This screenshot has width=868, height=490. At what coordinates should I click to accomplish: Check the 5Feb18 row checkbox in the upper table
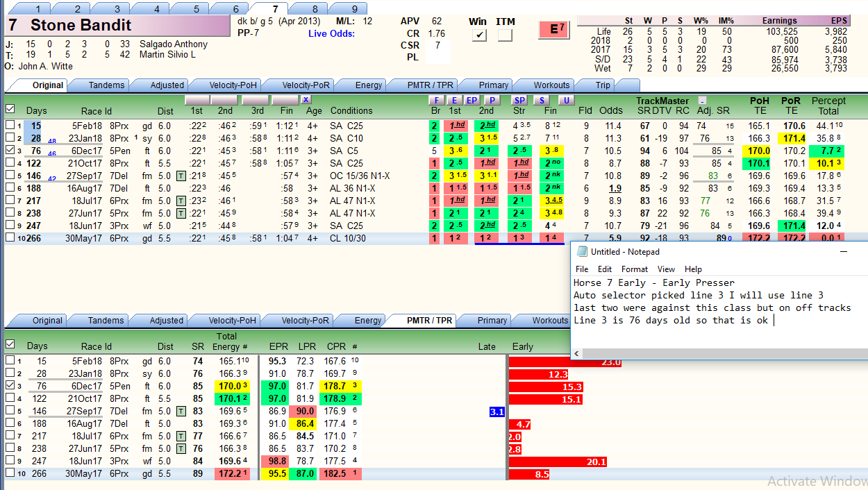[10, 126]
